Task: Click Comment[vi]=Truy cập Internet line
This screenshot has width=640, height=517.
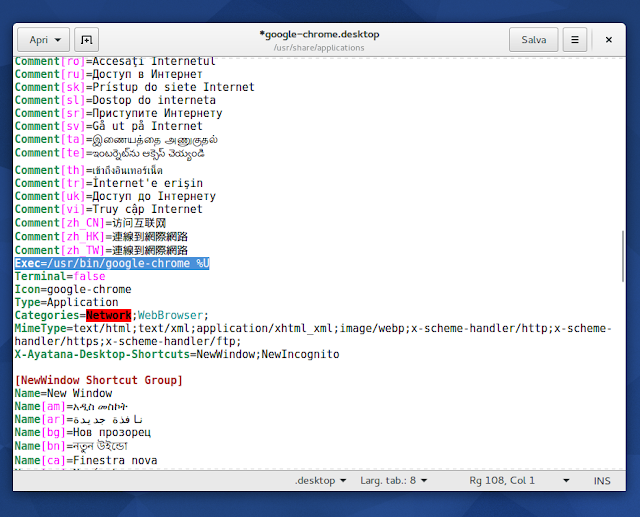Action: pyautogui.click(x=109, y=209)
